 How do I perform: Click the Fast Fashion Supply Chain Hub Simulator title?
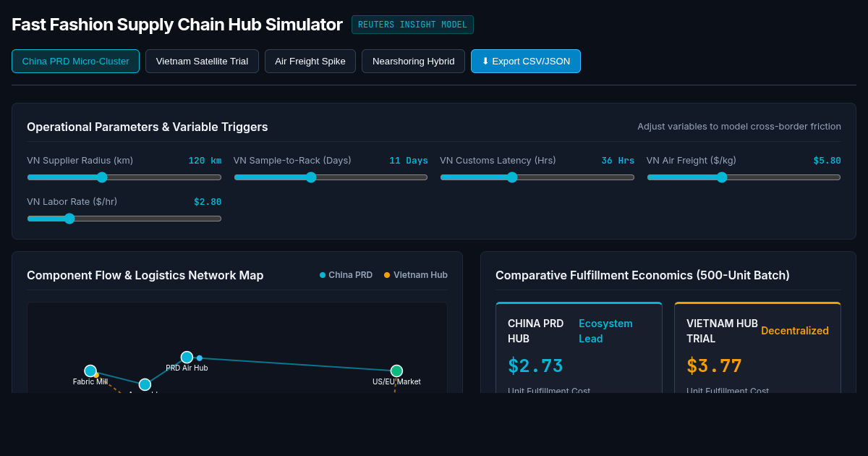click(177, 25)
